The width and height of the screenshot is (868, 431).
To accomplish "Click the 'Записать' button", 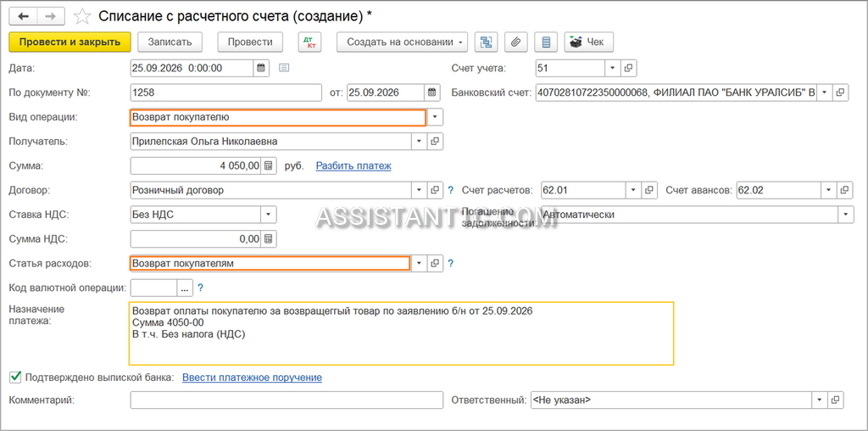I will 170,42.
